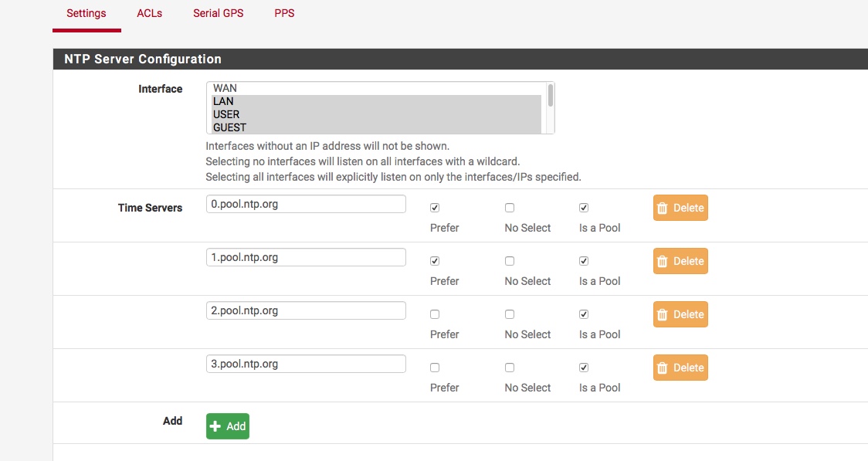Uncheck Prefer for 0.pool.ntp.org

(435, 208)
